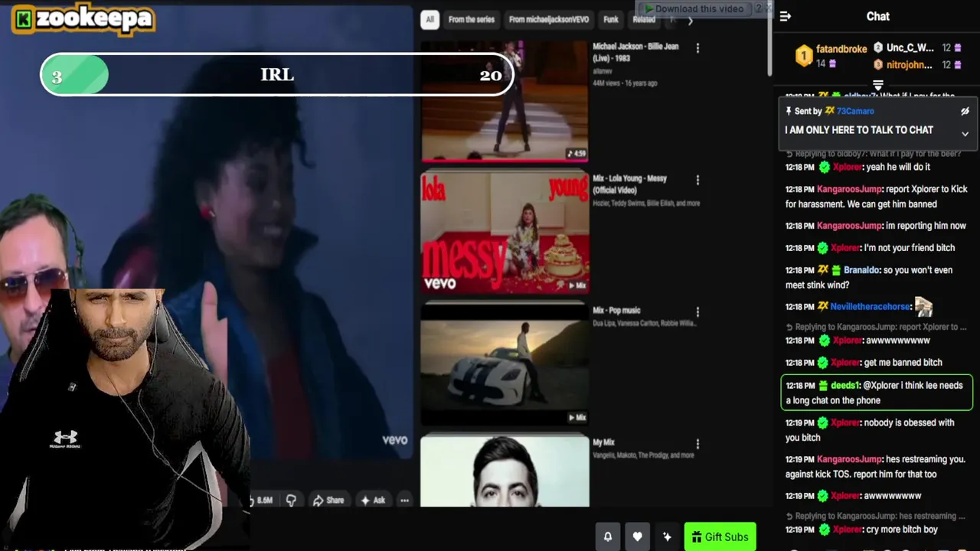Open the My Mix thumbnail
980x551 pixels.
(505, 471)
